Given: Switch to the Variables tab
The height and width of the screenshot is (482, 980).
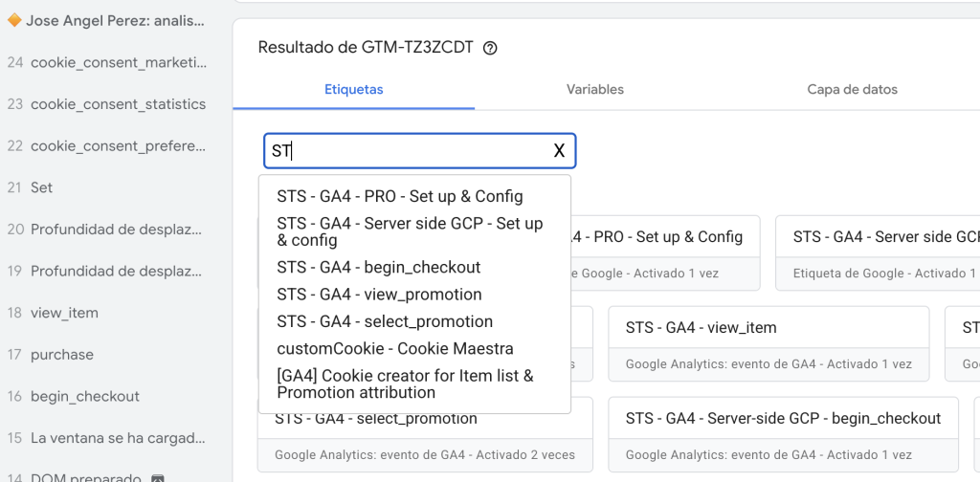Looking at the screenshot, I should point(595,89).
